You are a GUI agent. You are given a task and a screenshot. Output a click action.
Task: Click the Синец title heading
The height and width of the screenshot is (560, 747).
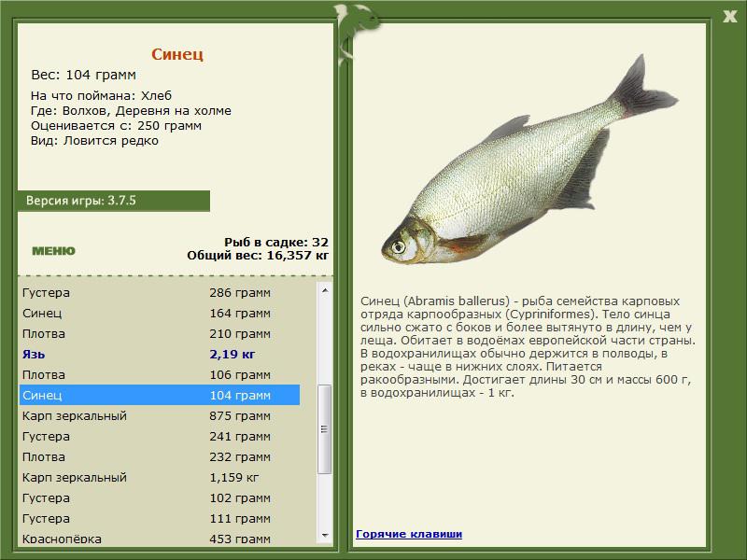coord(177,54)
